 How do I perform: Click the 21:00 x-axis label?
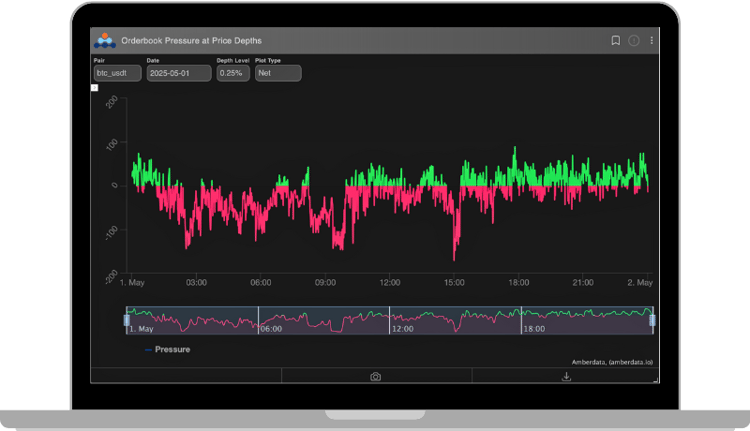(x=583, y=283)
